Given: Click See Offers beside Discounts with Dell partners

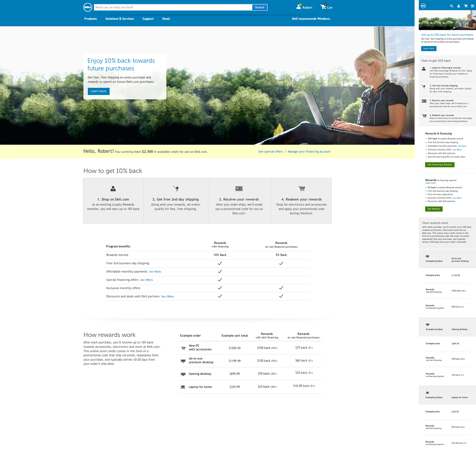Looking at the screenshot, I should [x=167, y=296].
